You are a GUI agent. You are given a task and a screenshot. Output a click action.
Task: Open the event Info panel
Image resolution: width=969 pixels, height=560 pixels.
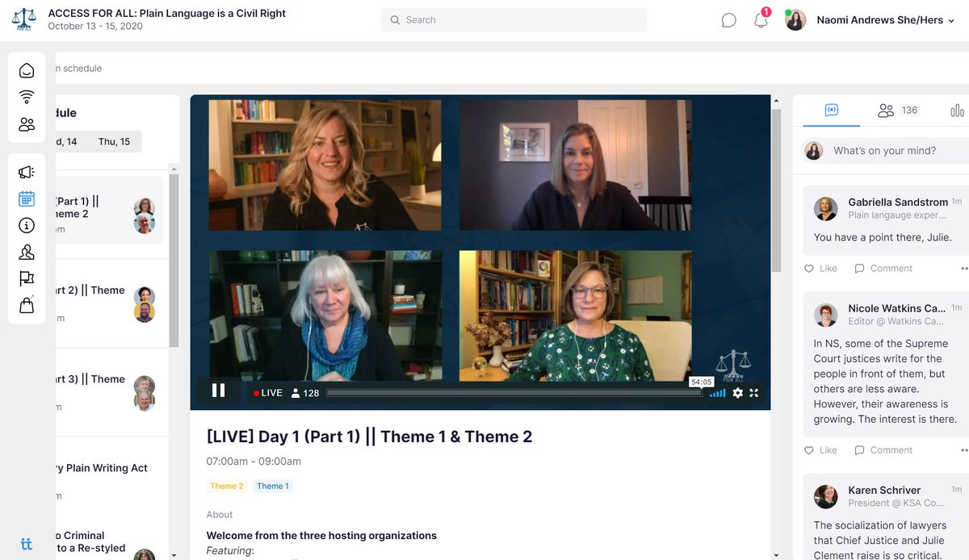coord(27,225)
